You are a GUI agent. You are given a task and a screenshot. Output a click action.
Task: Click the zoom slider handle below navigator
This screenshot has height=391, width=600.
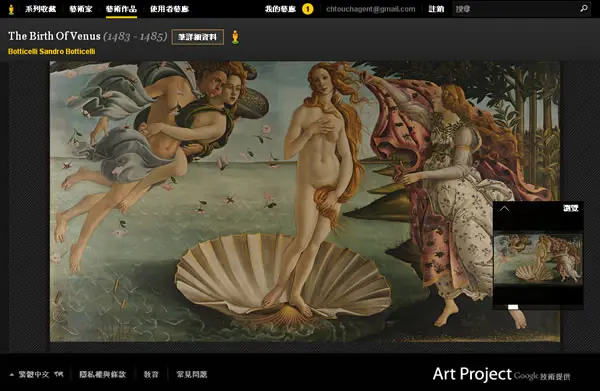click(x=513, y=307)
